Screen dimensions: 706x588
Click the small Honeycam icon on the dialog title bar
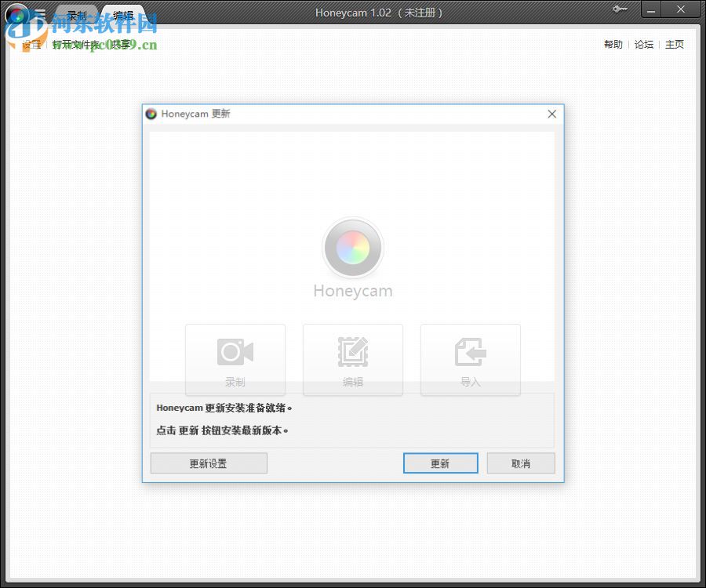(152, 114)
